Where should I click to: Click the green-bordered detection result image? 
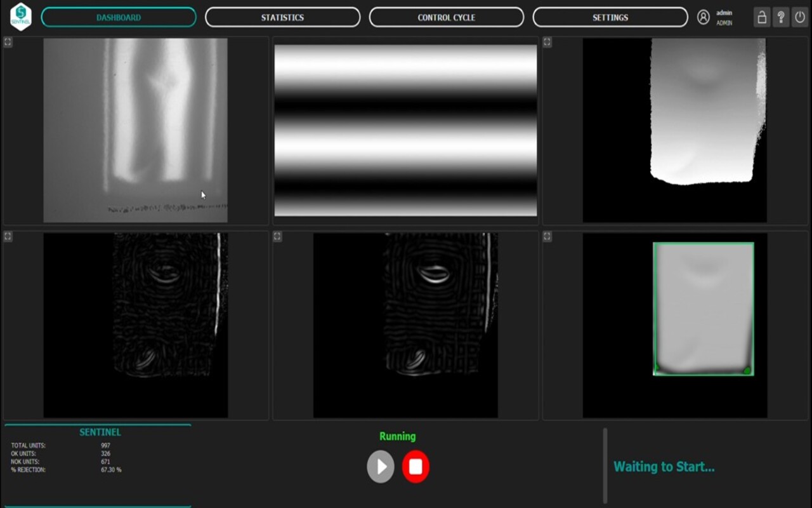click(703, 309)
